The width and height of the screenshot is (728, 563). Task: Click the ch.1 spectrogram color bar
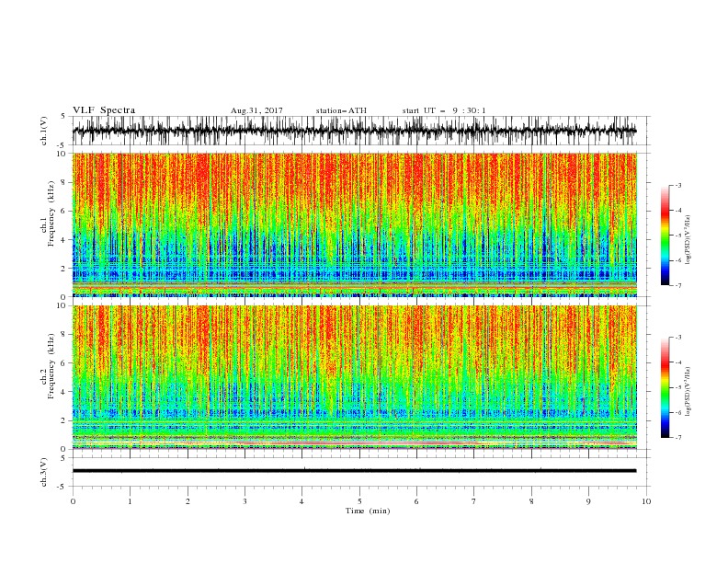point(665,235)
